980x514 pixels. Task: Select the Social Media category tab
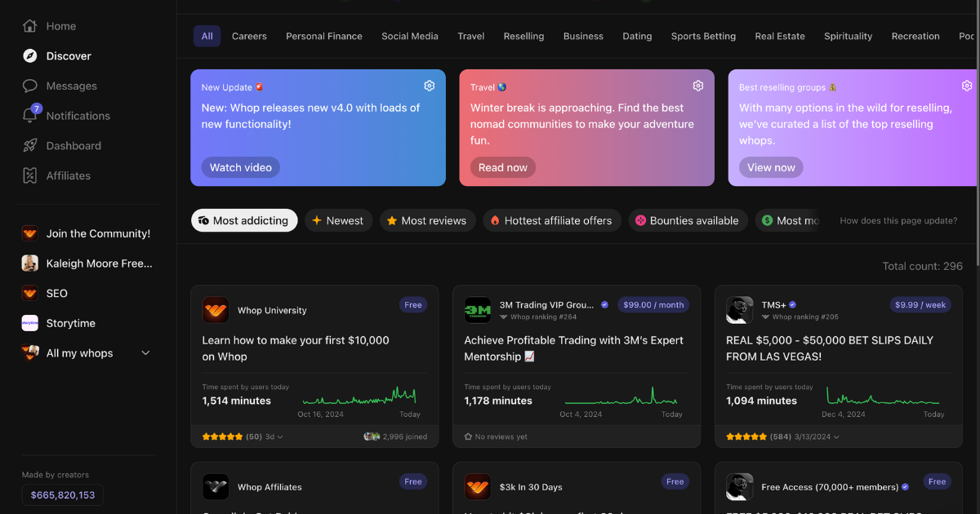(x=410, y=36)
